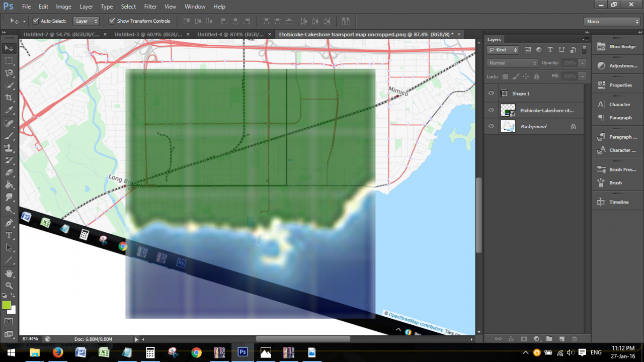Image resolution: width=644 pixels, height=362 pixels.
Task: Click the delete layer trash icon
Action: coord(575,339)
